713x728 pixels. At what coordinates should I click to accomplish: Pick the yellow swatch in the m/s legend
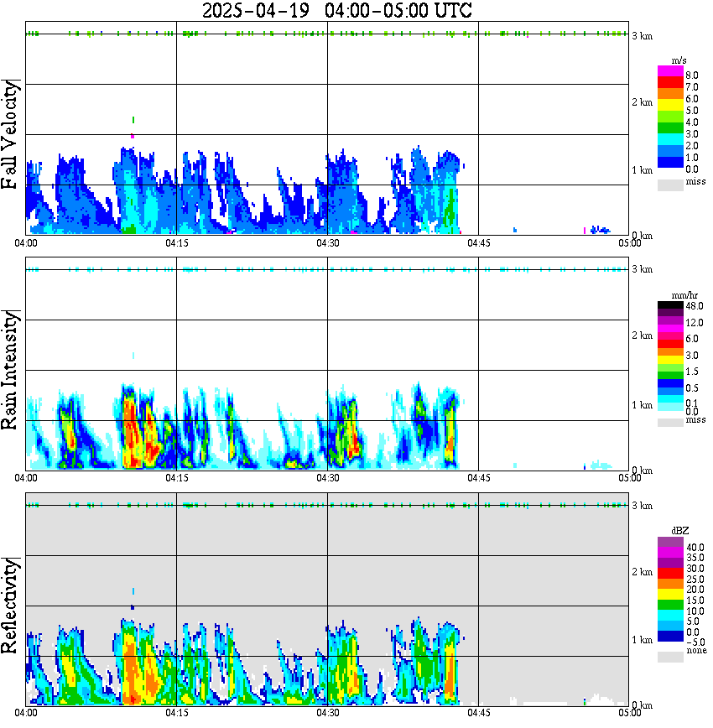[670, 106]
